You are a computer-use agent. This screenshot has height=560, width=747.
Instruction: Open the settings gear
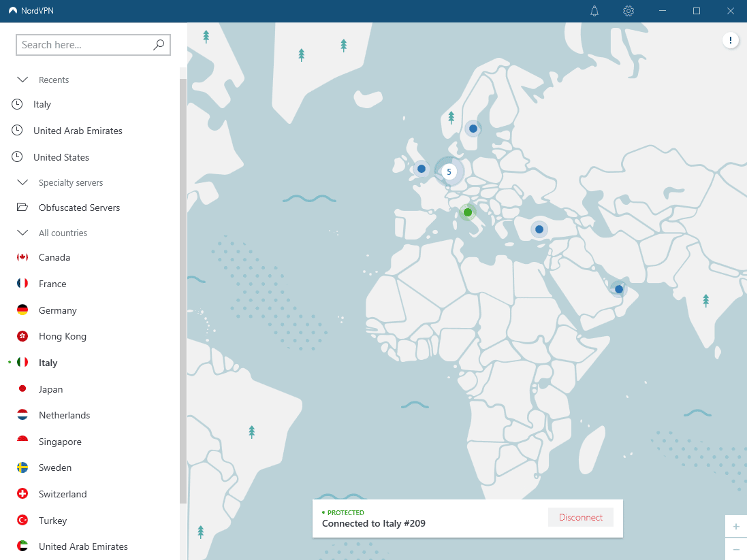pyautogui.click(x=628, y=11)
